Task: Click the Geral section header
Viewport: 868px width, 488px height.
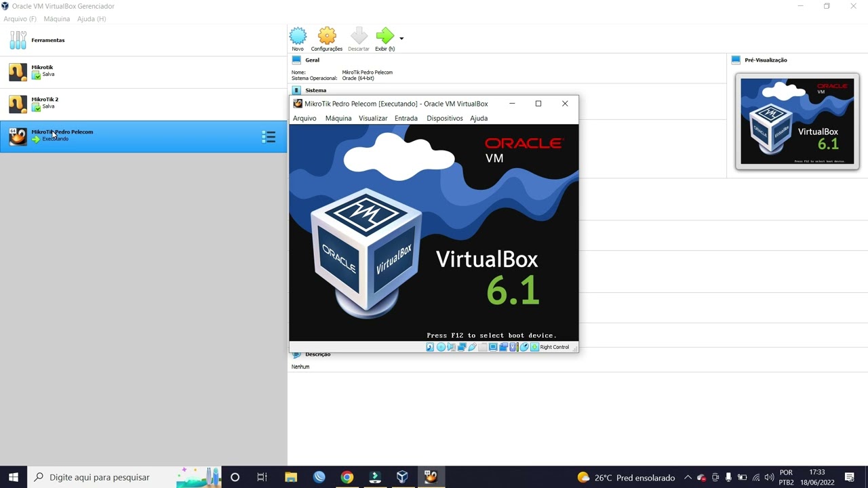Action: coord(312,60)
